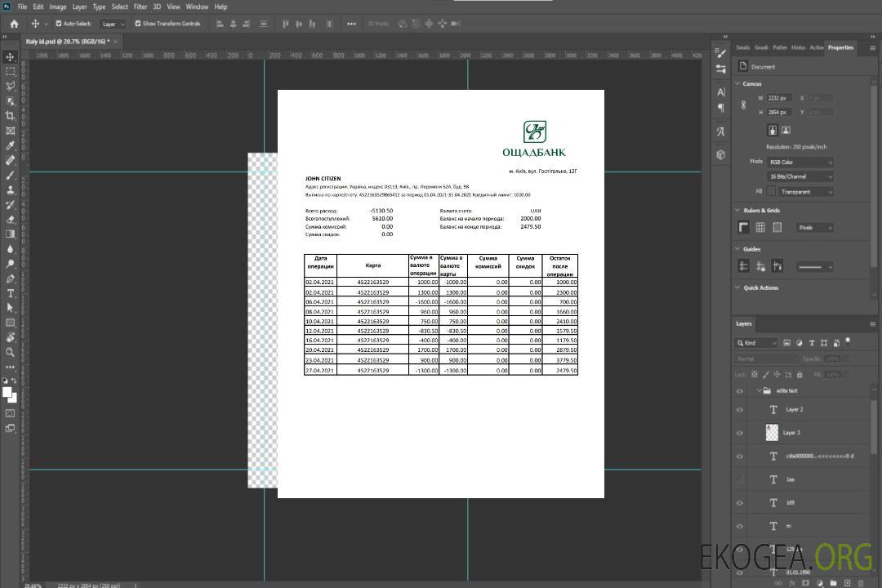Click the lock all layers padlock

(x=800, y=375)
